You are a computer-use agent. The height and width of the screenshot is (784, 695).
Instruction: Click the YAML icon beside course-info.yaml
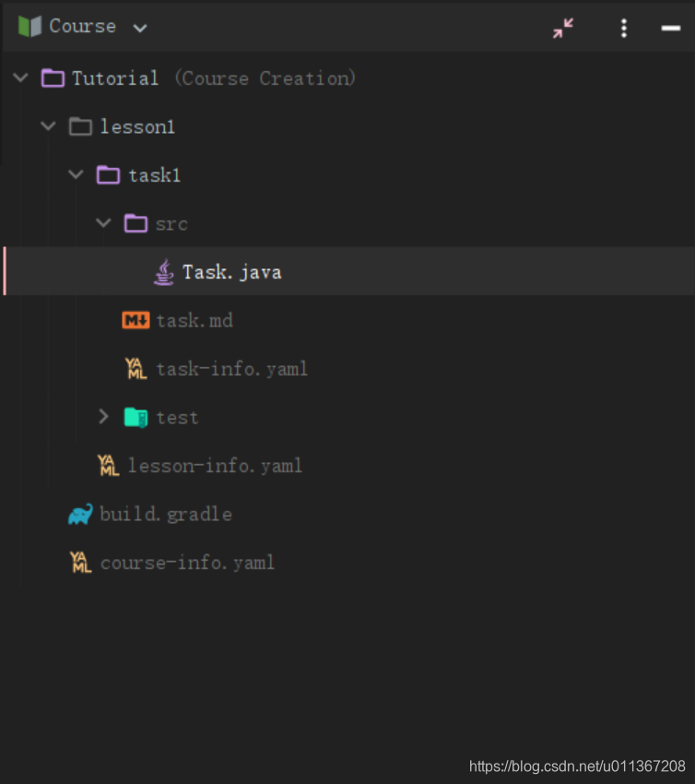pos(80,563)
